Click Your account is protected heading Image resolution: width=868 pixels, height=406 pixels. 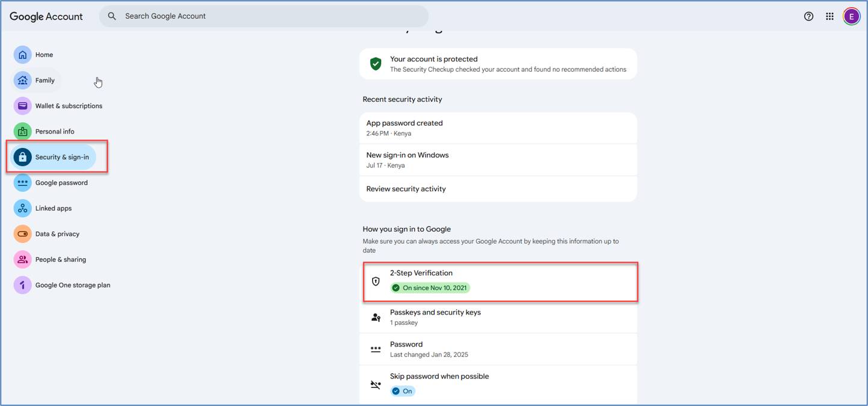[433, 59]
